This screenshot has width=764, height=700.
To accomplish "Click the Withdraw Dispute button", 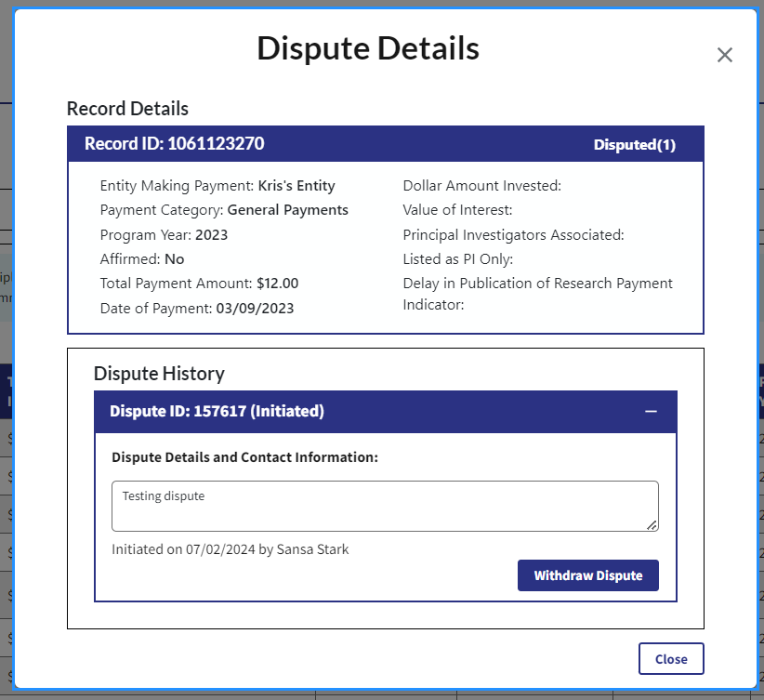I will point(587,575).
